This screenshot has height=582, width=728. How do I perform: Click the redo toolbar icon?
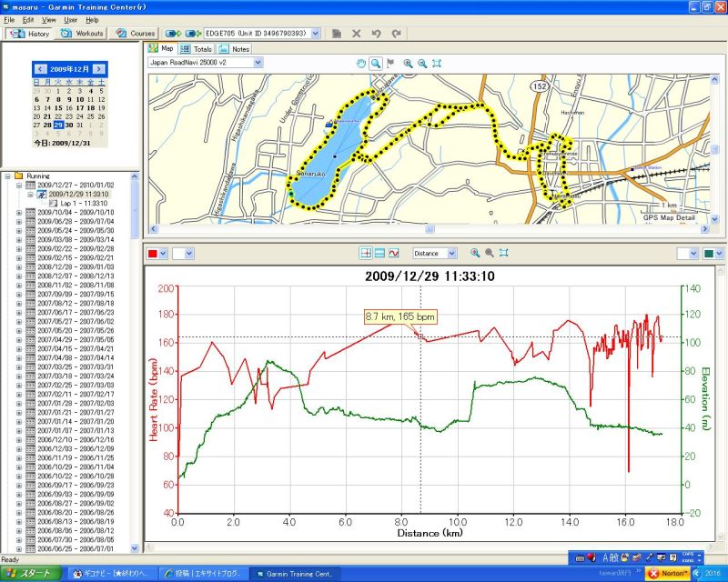pos(397,34)
